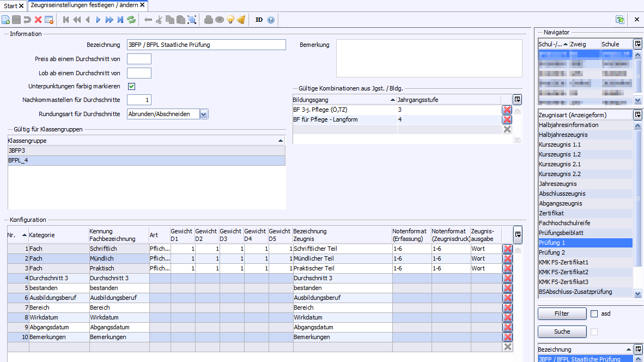Open column chooser of Gültige Kombinationen table
This screenshot has height=362, width=644.
click(x=518, y=99)
